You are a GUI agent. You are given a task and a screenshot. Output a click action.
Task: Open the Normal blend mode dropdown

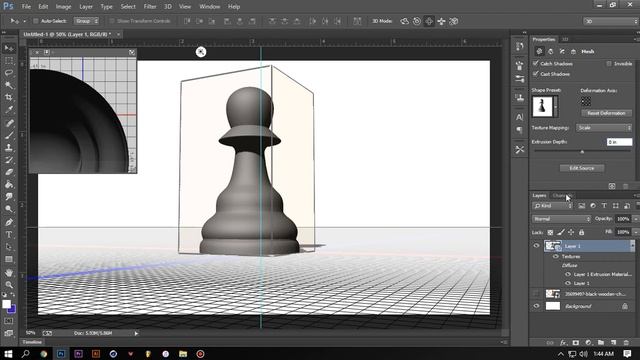click(x=561, y=219)
